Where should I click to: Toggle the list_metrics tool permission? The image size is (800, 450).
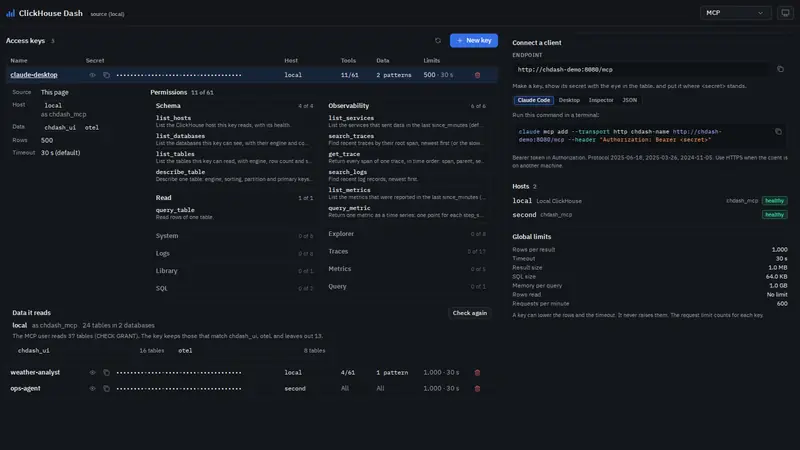(x=407, y=193)
